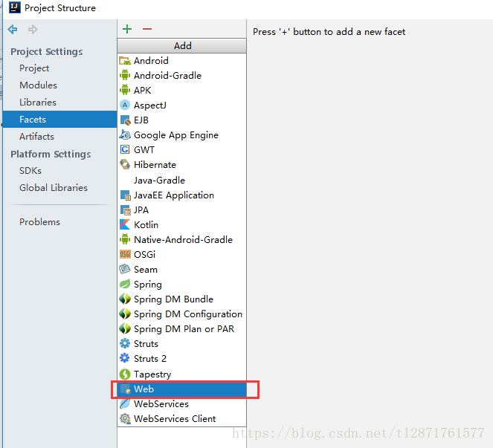Click the Spring DM Configuration icon
The image size is (493, 448).
pos(125,314)
